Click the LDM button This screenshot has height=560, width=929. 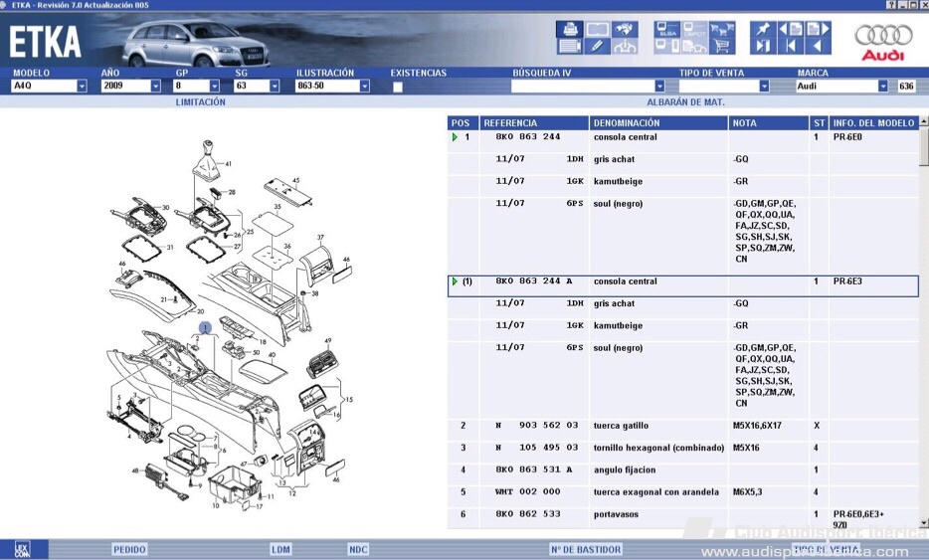pos(280,549)
